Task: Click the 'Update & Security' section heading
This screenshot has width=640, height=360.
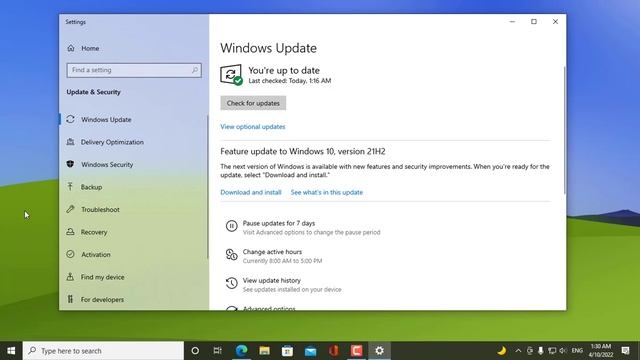Action: [93, 92]
